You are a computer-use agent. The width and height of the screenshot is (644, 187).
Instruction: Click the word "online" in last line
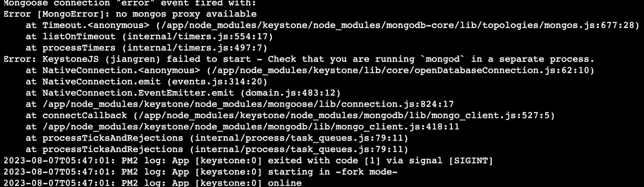tap(285, 183)
